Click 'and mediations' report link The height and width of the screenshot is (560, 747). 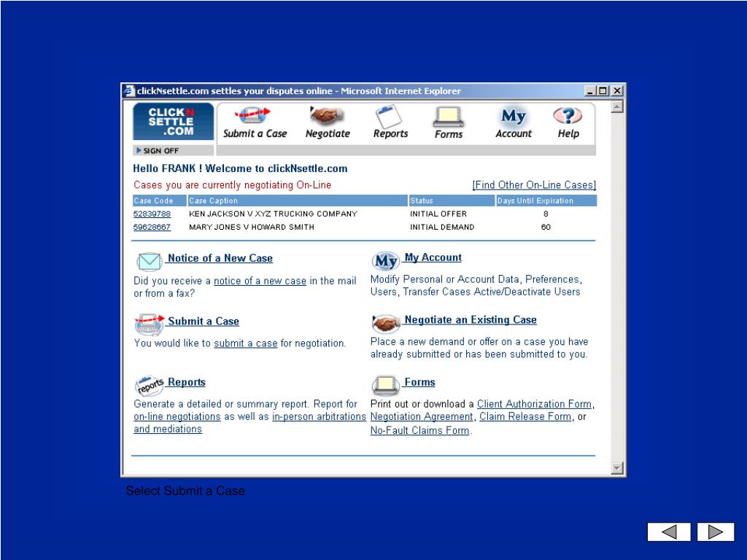point(168,429)
